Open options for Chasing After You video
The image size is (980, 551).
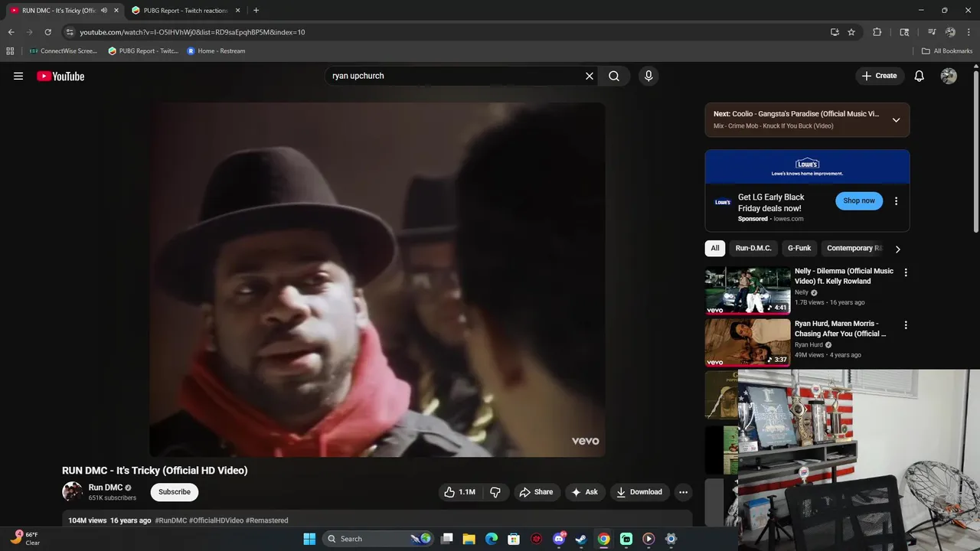click(x=906, y=324)
